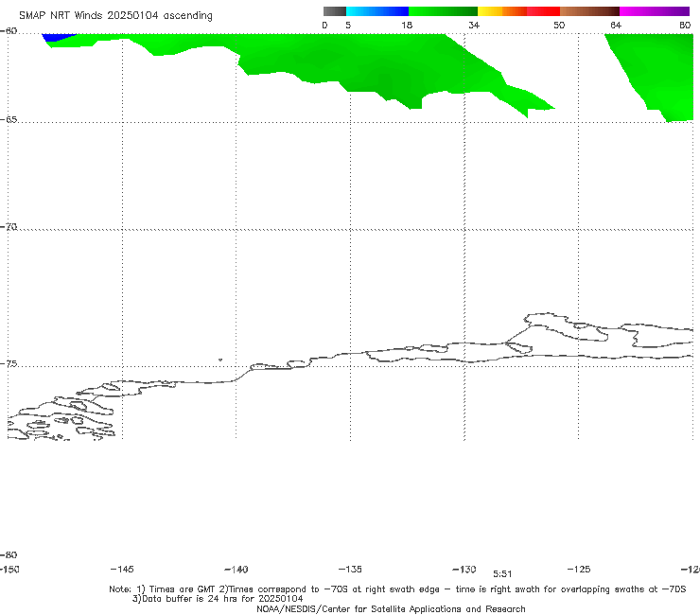The width and height of the screenshot is (700, 615).
Task: Click the NOAA/NESDIS credit line
Action: coord(391,608)
